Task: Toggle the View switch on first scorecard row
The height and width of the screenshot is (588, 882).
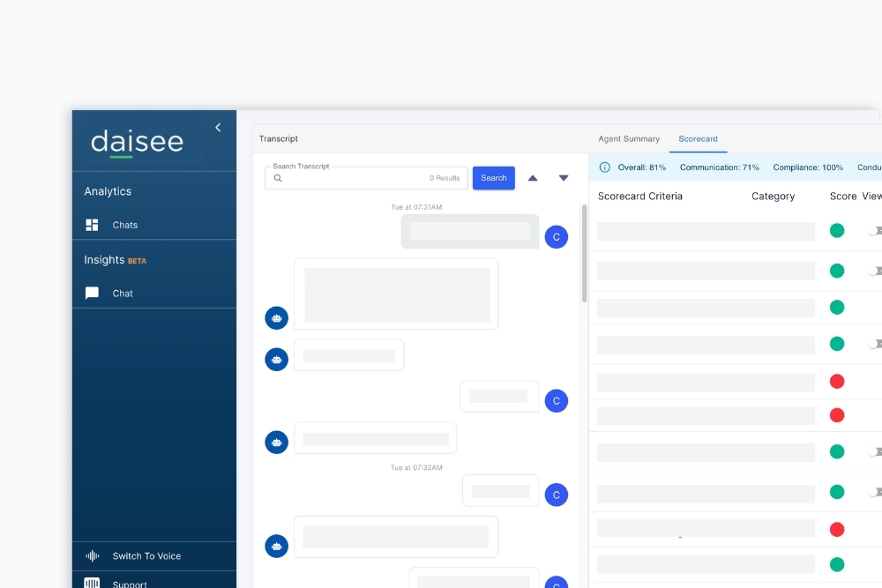Action: [x=875, y=230]
